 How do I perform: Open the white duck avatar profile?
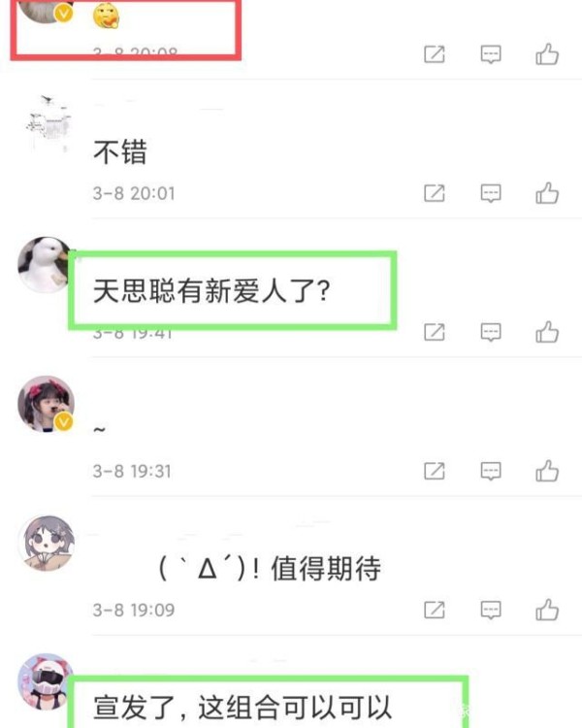(x=46, y=265)
